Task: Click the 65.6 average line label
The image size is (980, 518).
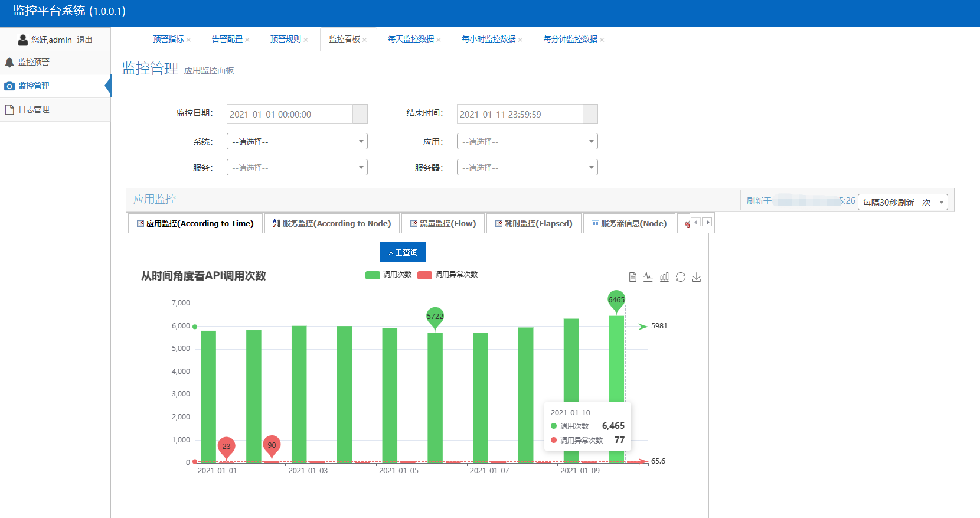Action: (x=658, y=461)
